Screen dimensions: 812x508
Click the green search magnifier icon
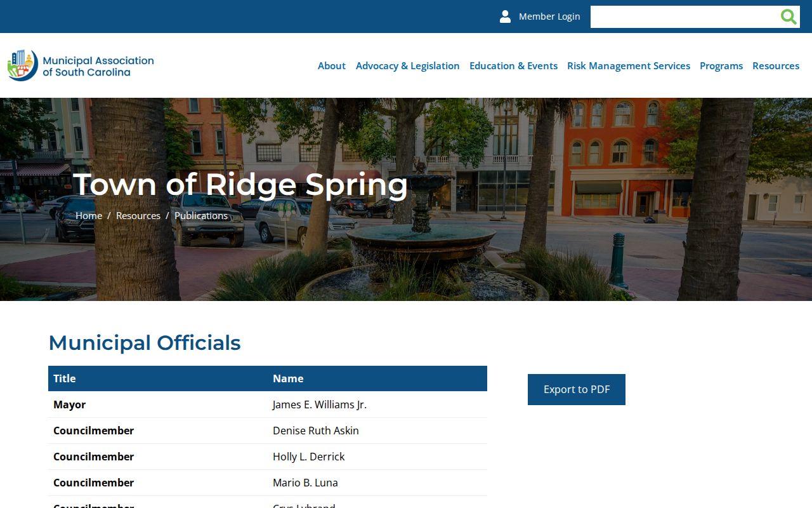[789, 17]
